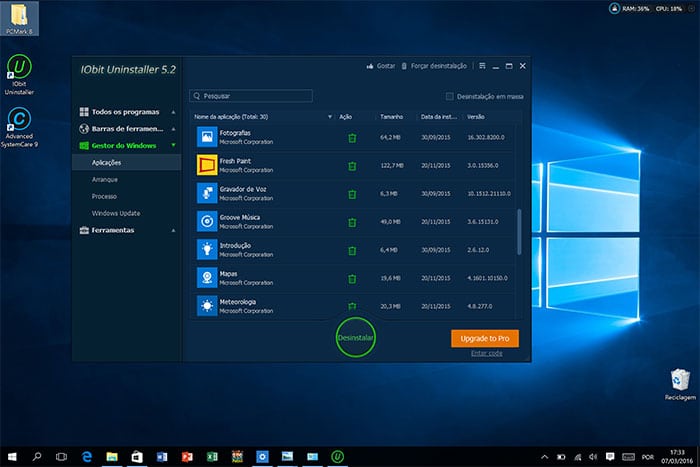
Task: Open the taskbar clock and date
Action: coord(677,457)
